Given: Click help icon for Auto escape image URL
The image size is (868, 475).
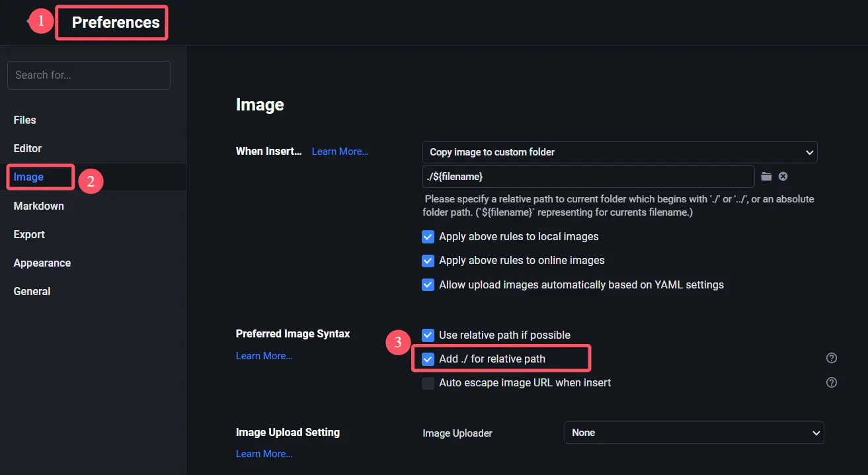Looking at the screenshot, I should click(x=832, y=382).
